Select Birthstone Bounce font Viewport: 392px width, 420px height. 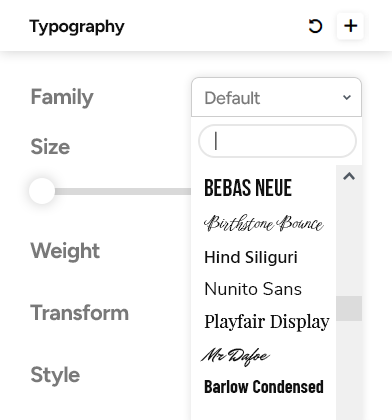point(263,223)
